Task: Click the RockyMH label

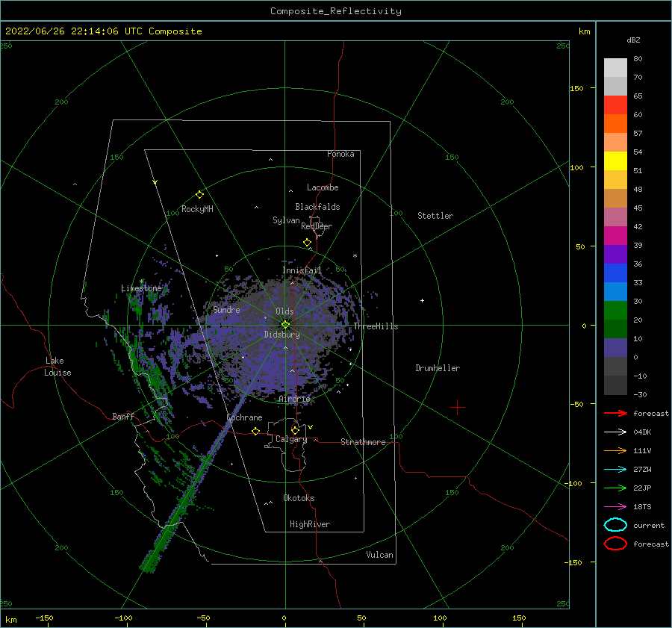Action: 197,209
